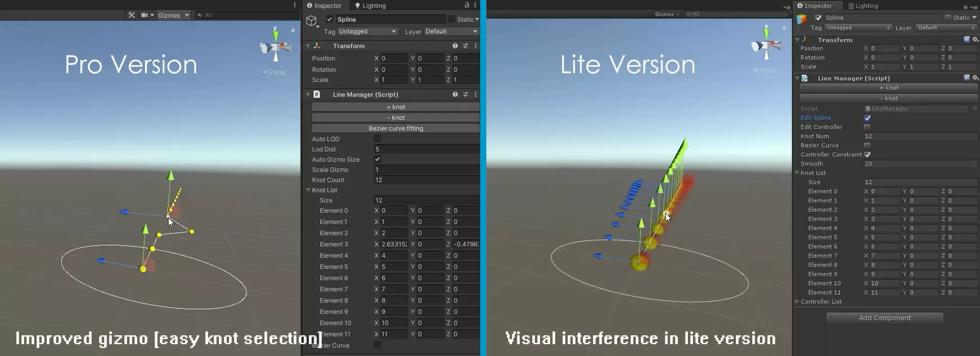Click the Pro scene search field

(x=248, y=15)
